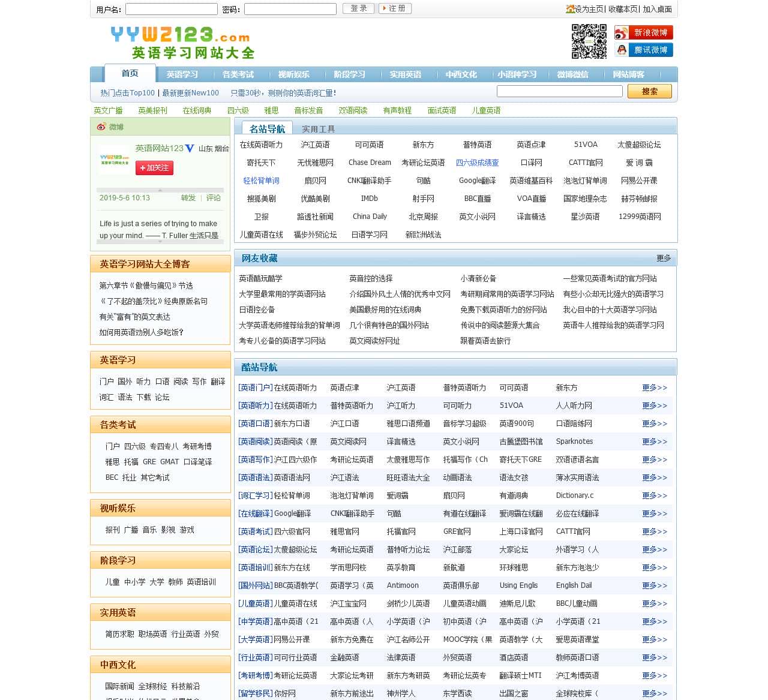Click the 加入桌面 link

pyautogui.click(x=658, y=9)
